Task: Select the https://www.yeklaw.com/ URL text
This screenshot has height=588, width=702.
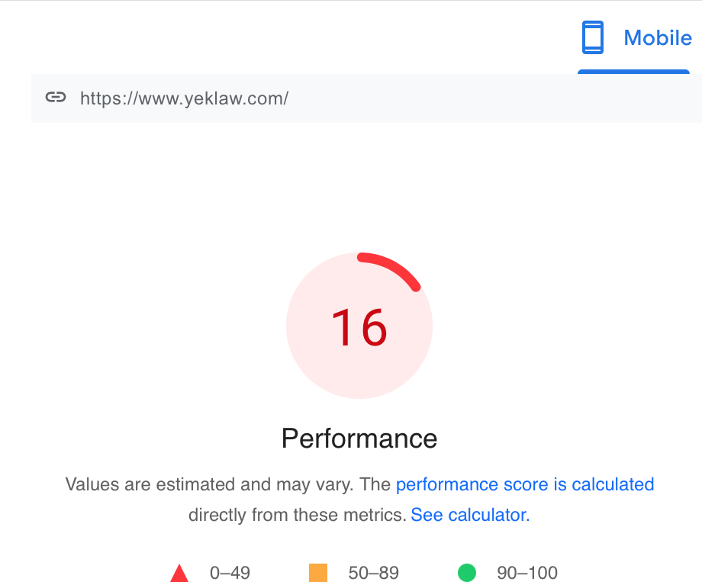Action: (x=184, y=98)
